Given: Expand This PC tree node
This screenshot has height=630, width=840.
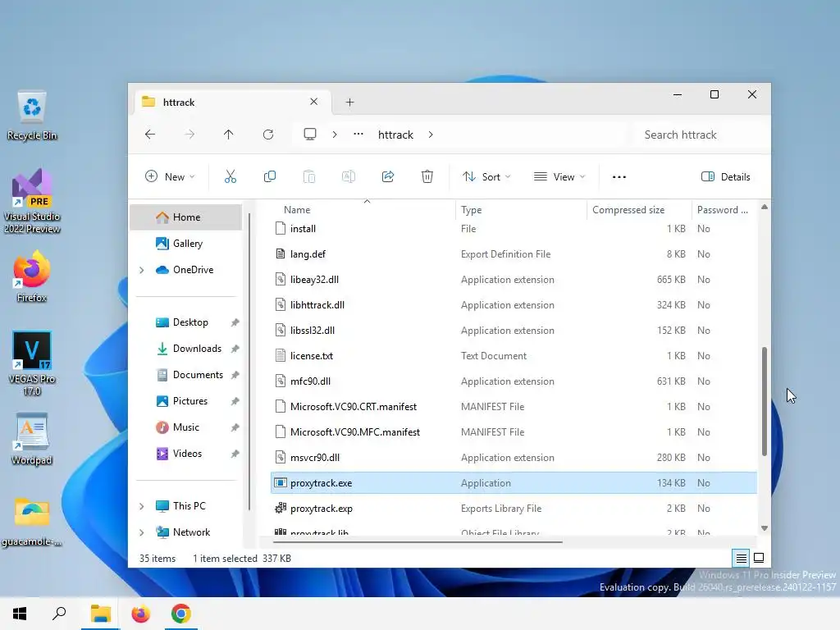Looking at the screenshot, I should tap(141, 506).
